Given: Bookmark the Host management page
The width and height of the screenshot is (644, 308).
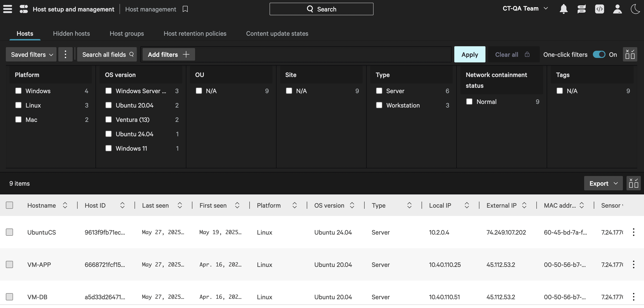Looking at the screenshot, I should click(x=185, y=9).
